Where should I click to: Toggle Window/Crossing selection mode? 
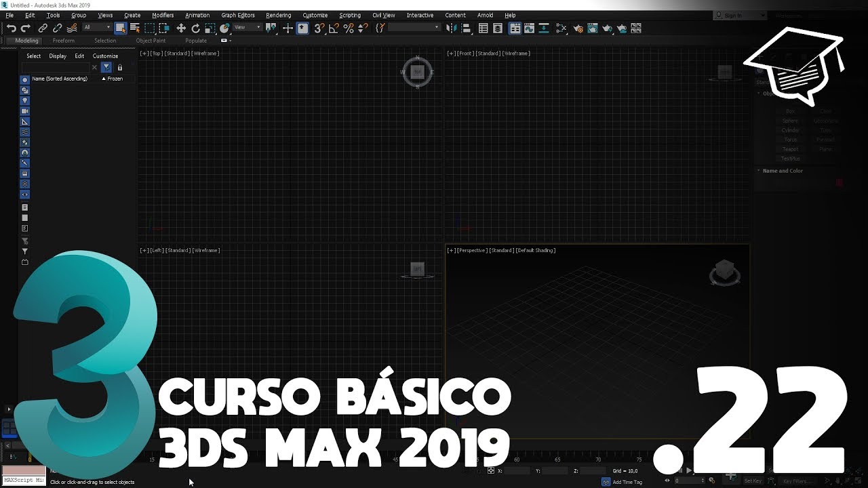164,28
